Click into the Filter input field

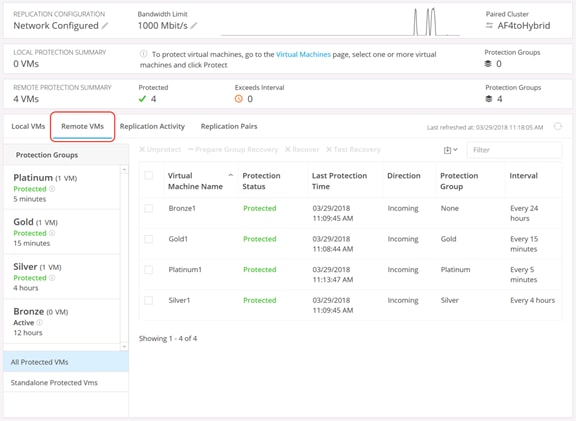tap(514, 150)
